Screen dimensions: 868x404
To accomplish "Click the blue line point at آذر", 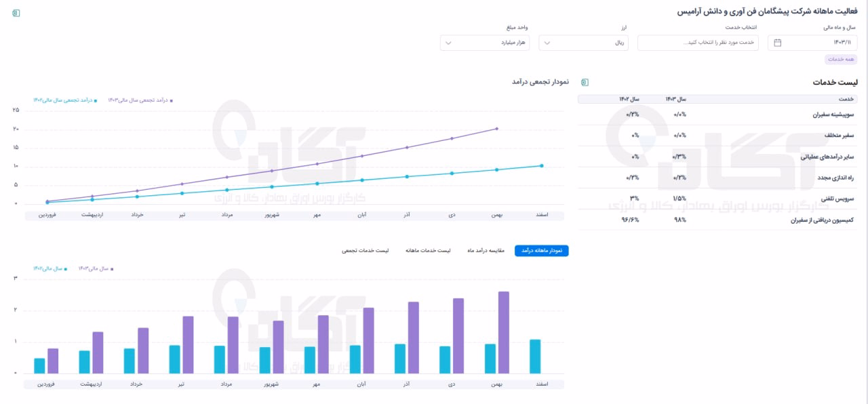I will point(407,176).
